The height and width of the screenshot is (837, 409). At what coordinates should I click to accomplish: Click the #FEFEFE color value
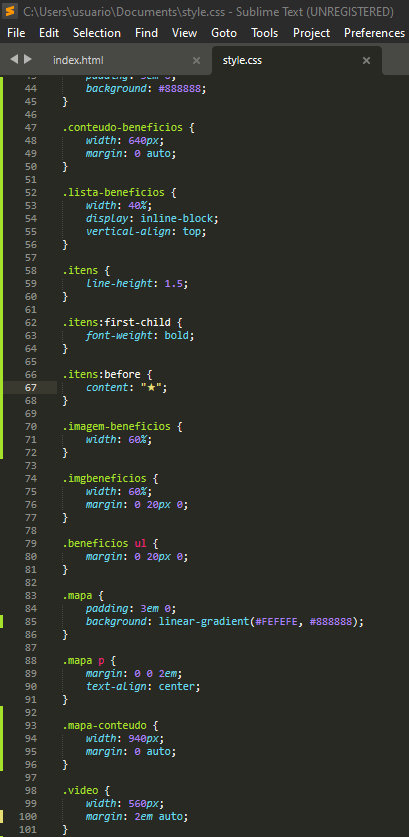tap(279, 622)
